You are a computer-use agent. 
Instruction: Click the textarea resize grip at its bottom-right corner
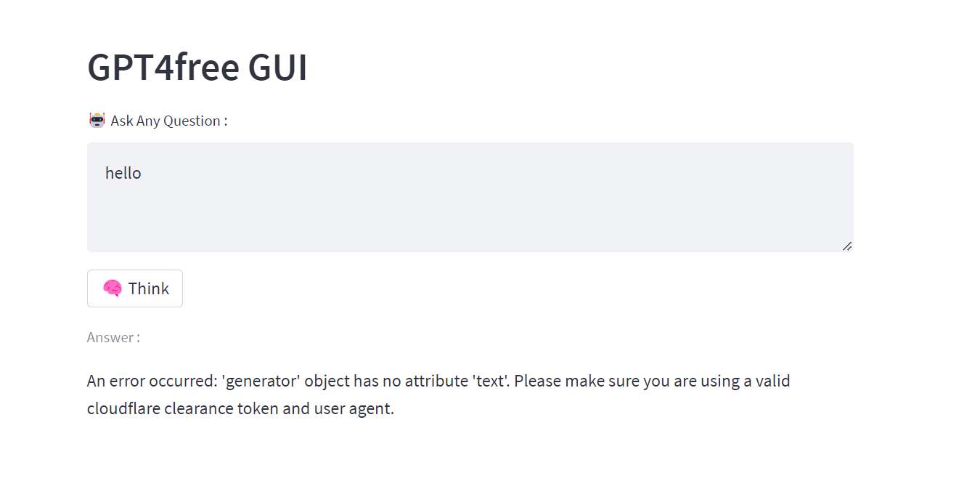point(846,246)
